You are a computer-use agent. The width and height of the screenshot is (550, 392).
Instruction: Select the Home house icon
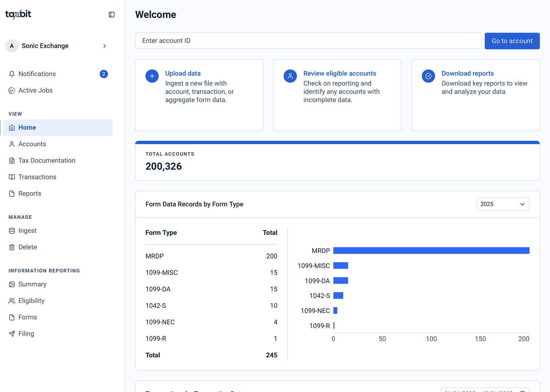[12, 128]
